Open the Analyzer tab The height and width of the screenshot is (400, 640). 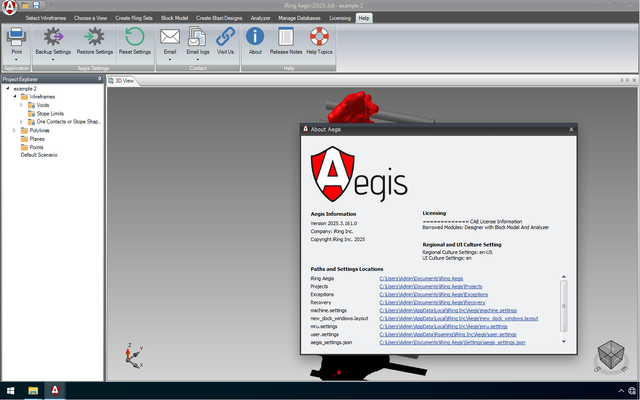coord(260,18)
